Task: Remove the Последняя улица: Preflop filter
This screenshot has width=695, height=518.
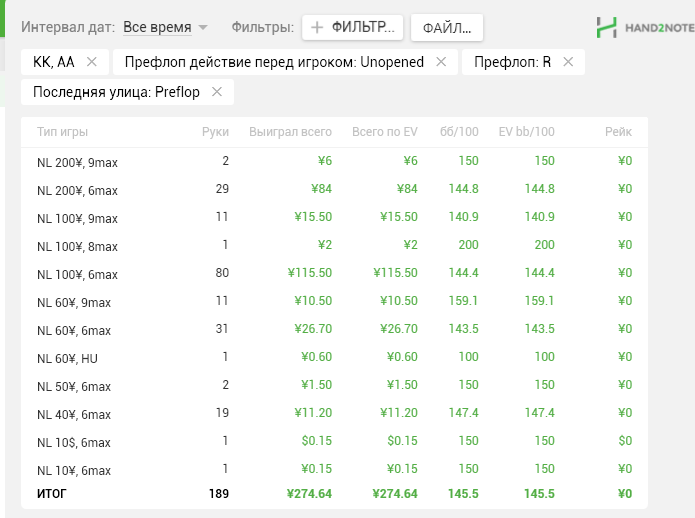Action: (218, 92)
